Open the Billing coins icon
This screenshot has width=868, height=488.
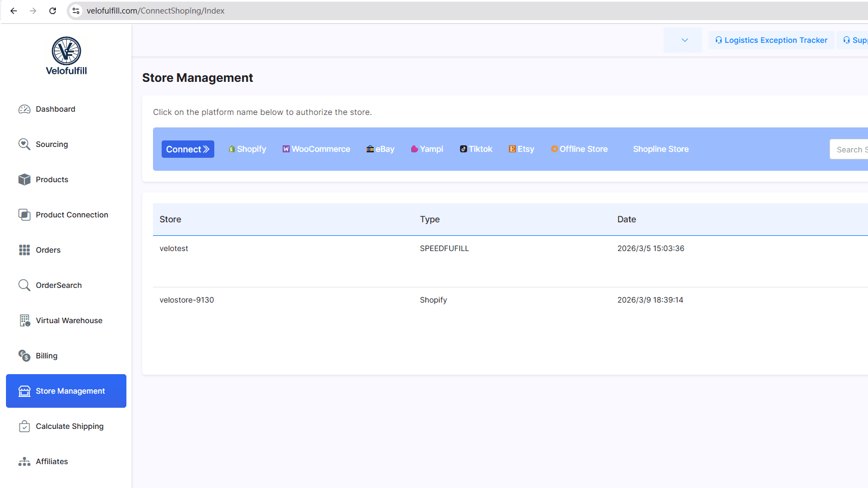coord(24,356)
